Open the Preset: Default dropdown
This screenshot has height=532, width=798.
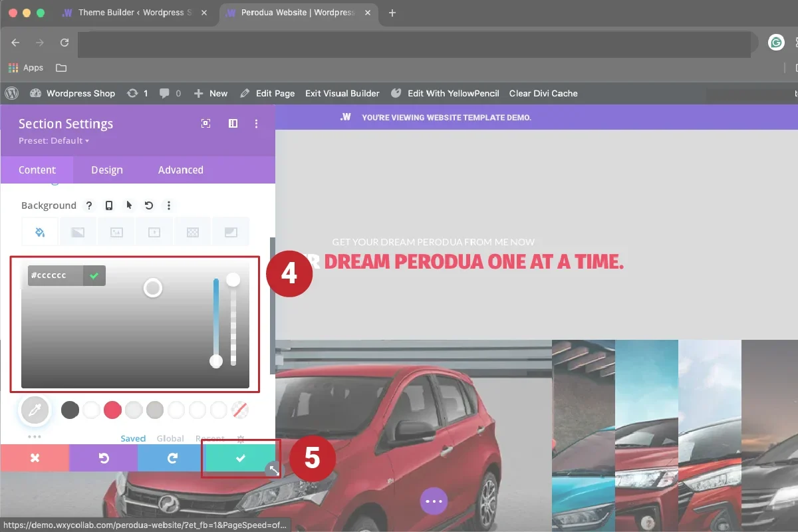(x=54, y=140)
